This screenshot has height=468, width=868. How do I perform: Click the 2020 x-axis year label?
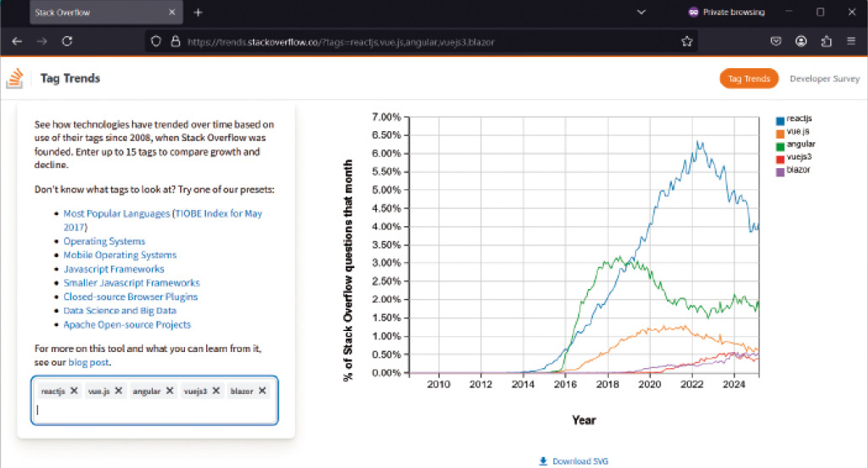tap(649, 384)
